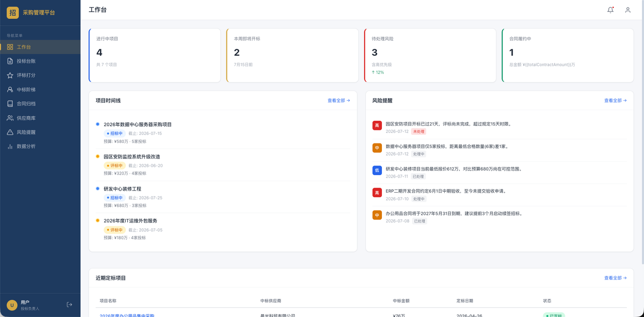Select the 工作台 grid icon in sidebar

(x=10, y=47)
